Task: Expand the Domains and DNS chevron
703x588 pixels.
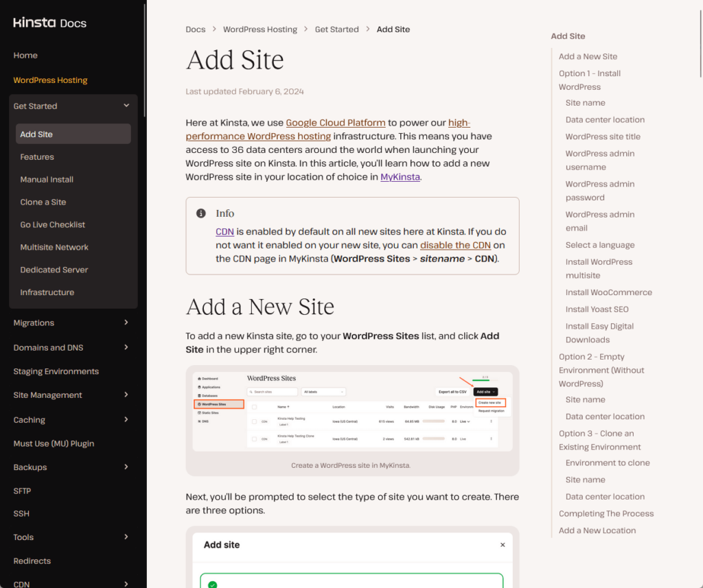Action: pyautogui.click(x=126, y=347)
